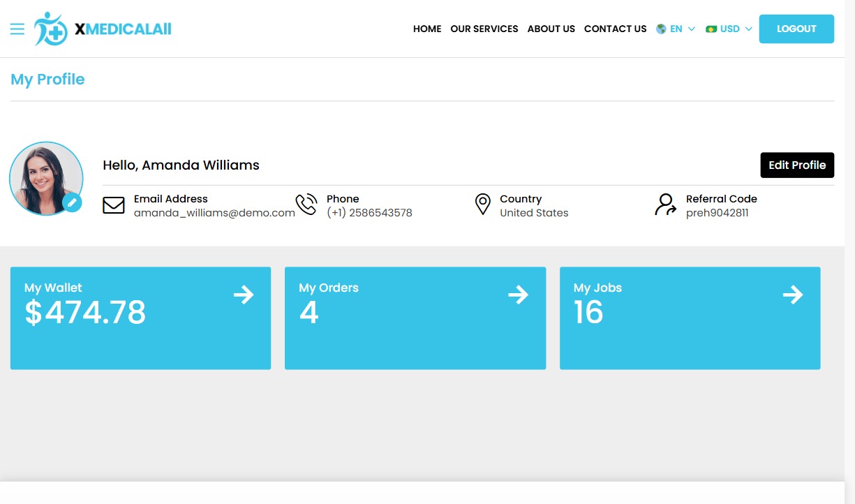Click the country location pin icon
855x504 pixels.
(482, 205)
